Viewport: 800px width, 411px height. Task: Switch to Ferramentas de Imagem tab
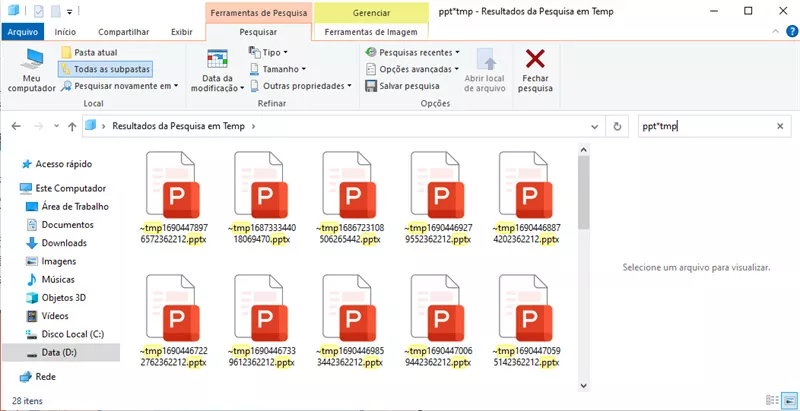371,32
